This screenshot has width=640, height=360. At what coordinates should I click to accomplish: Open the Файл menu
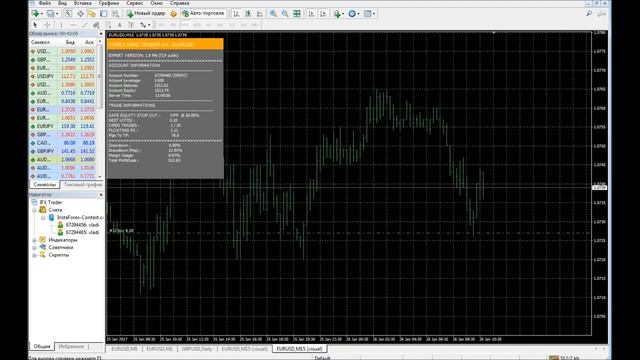pos(44,3)
